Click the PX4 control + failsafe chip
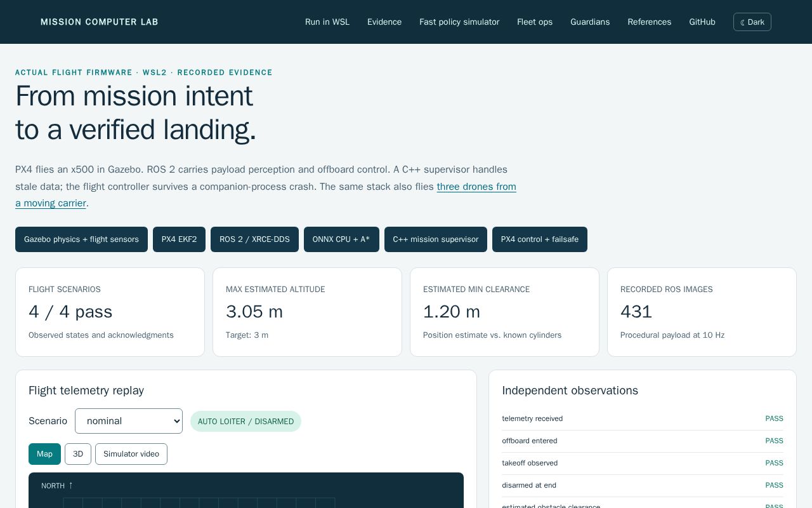 [540, 239]
